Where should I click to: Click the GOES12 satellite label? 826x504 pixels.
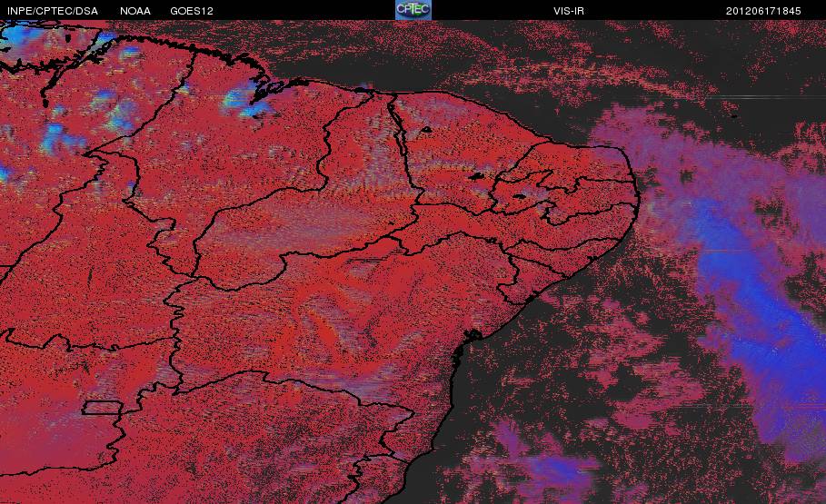click(x=192, y=11)
